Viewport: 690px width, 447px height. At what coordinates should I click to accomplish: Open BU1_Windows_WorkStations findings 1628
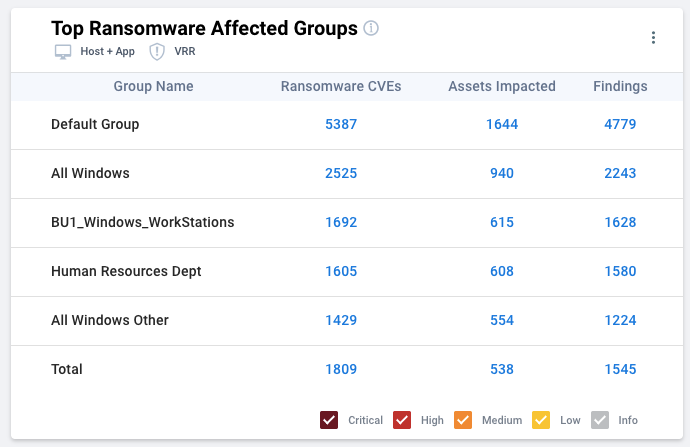(x=620, y=222)
